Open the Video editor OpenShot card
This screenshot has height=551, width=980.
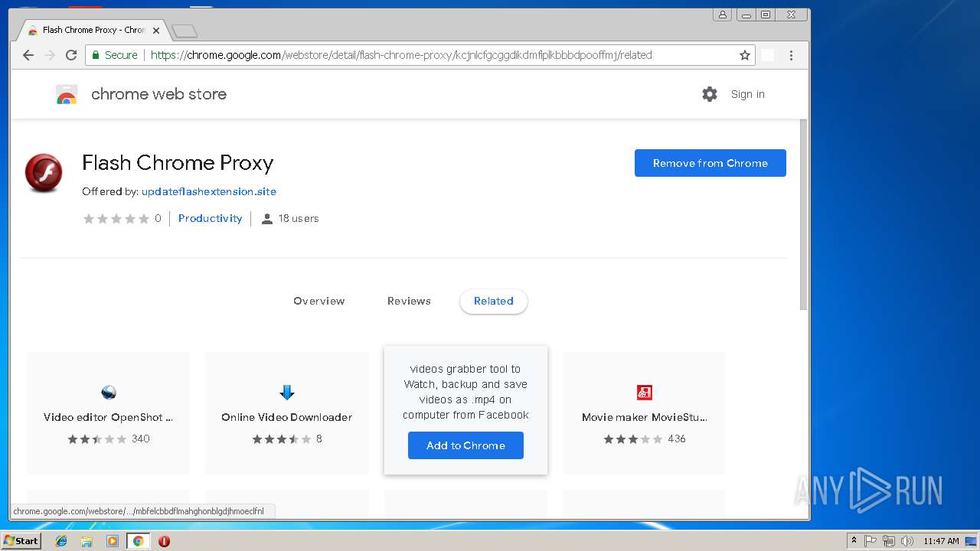(109, 413)
